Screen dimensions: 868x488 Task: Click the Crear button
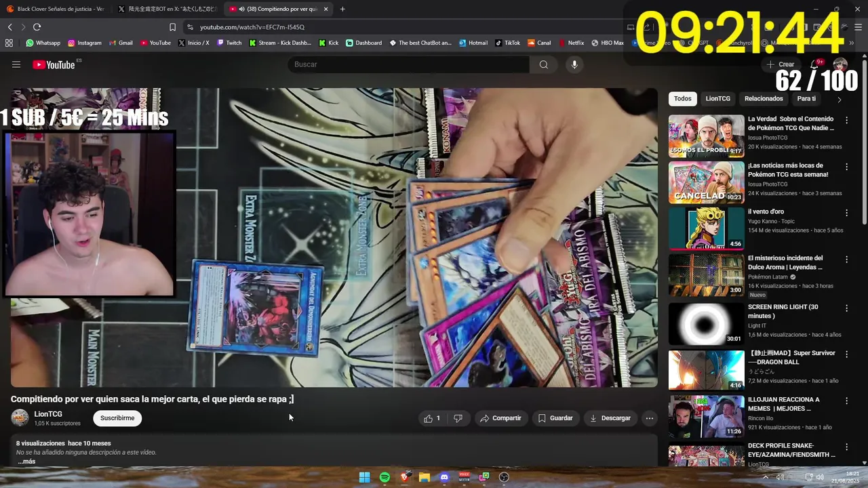point(780,64)
